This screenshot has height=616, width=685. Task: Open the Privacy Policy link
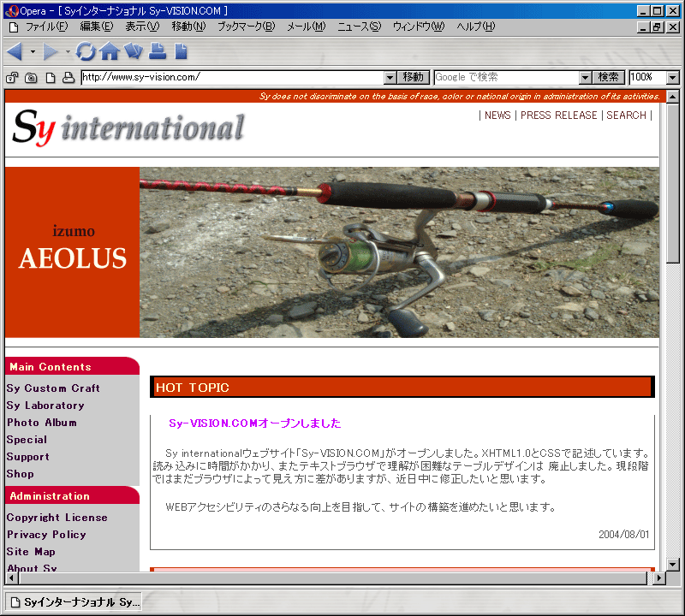[46, 535]
